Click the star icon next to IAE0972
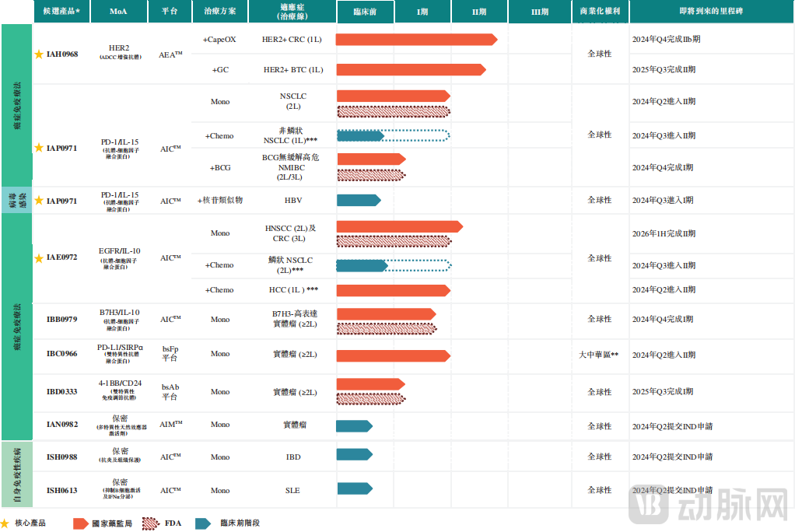 39,258
